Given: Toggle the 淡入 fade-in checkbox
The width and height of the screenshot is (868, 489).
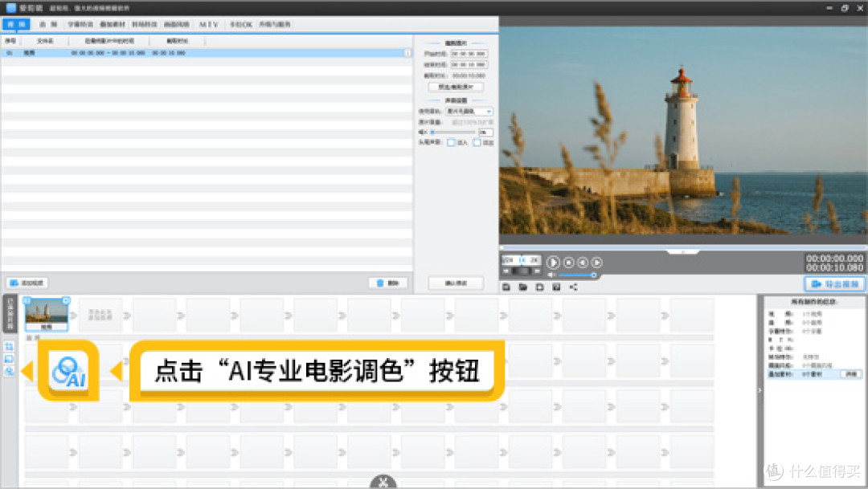Looking at the screenshot, I should (451, 143).
